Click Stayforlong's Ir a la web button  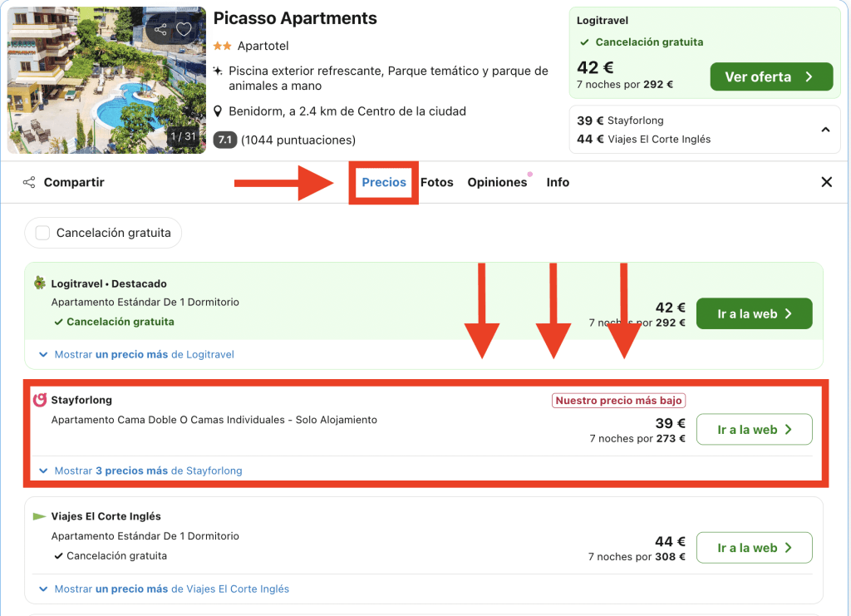[x=754, y=430]
